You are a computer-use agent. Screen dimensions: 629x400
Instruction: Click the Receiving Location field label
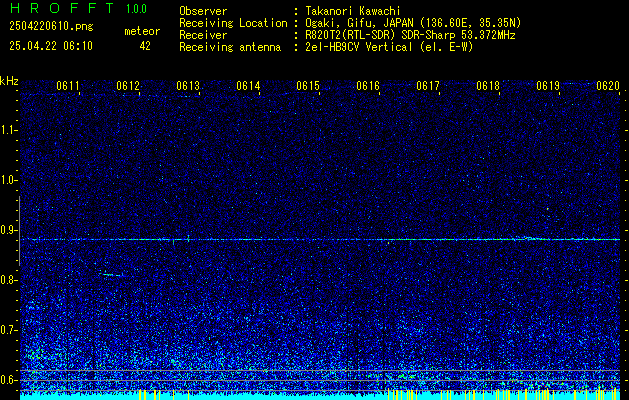233,23
